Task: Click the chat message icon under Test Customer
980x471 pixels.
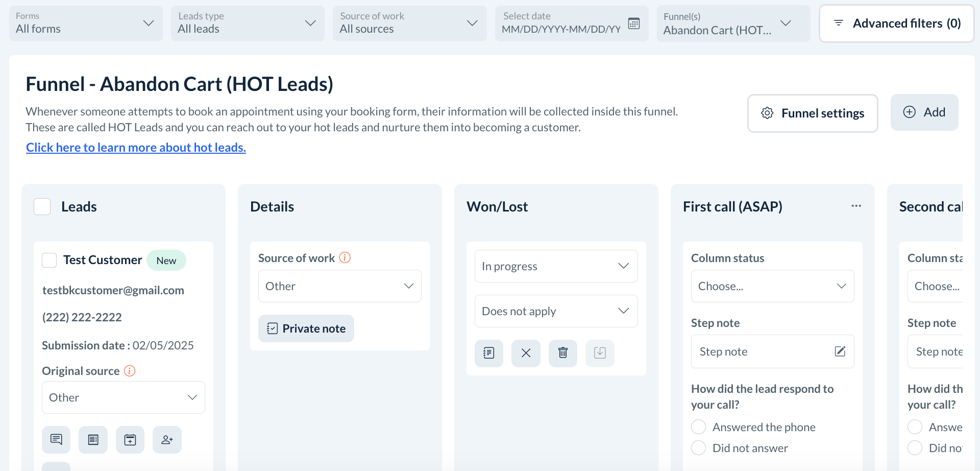Action: tap(56, 440)
